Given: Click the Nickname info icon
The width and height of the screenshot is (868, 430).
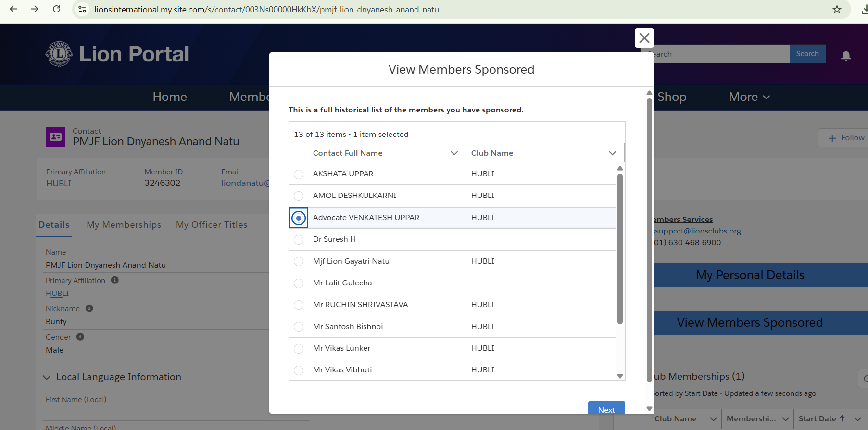Looking at the screenshot, I should pos(89,308).
